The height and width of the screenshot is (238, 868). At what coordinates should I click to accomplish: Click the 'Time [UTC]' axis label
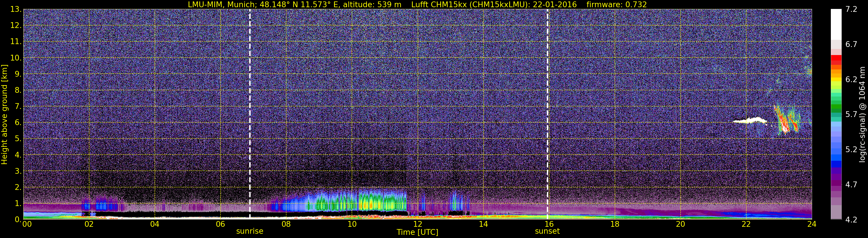pyautogui.click(x=417, y=232)
